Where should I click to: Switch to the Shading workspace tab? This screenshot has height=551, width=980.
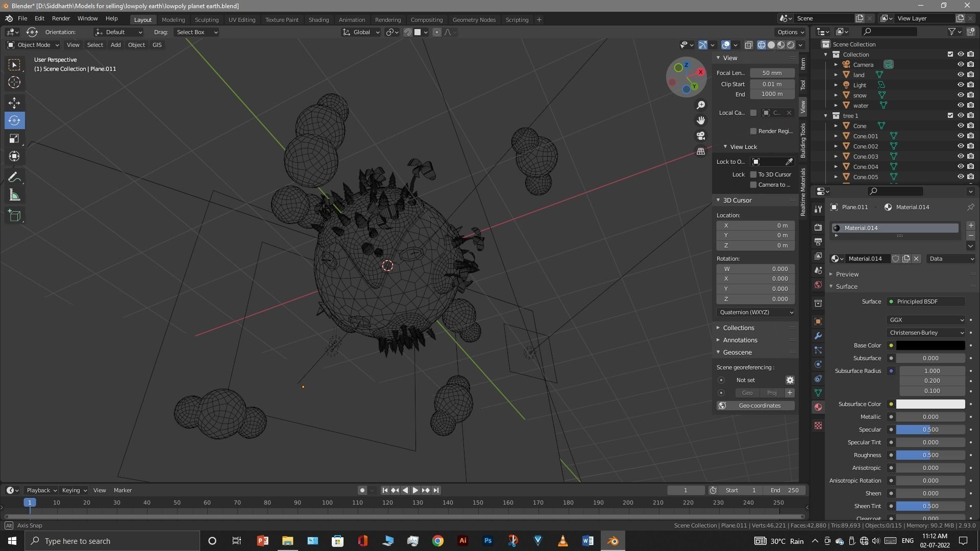pos(318,20)
